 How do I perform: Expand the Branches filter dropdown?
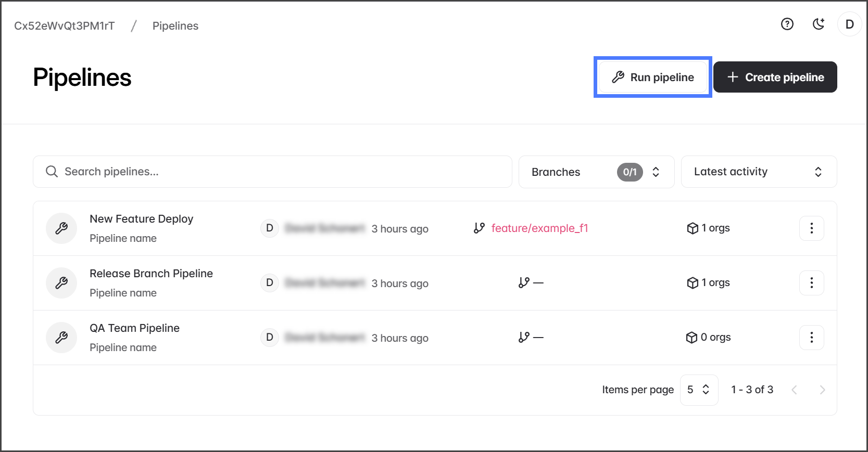(596, 172)
